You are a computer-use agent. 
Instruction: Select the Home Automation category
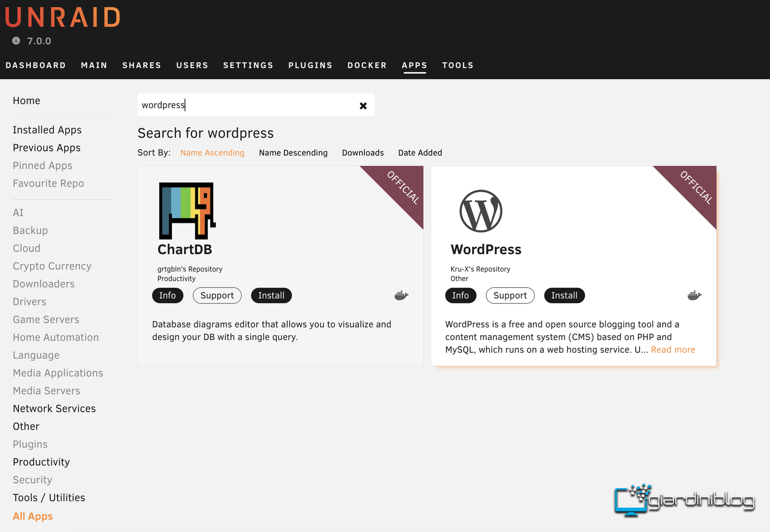tap(56, 338)
